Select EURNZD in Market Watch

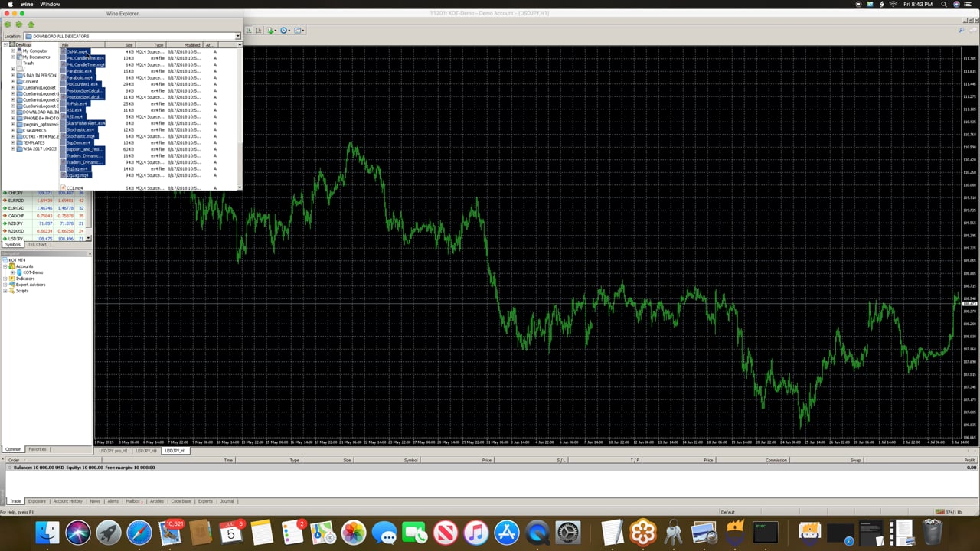pyautogui.click(x=16, y=201)
